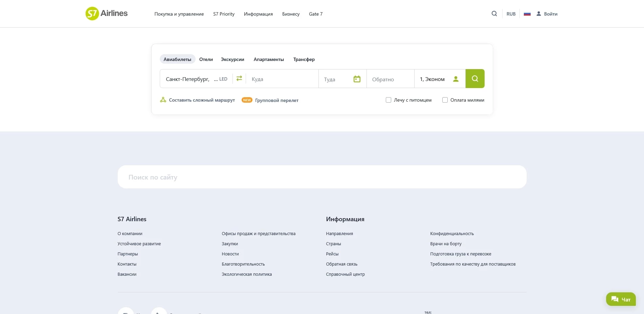The width and height of the screenshot is (644, 314).
Task: Focus the Поиск по сайту search box
Action: click(321, 177)
